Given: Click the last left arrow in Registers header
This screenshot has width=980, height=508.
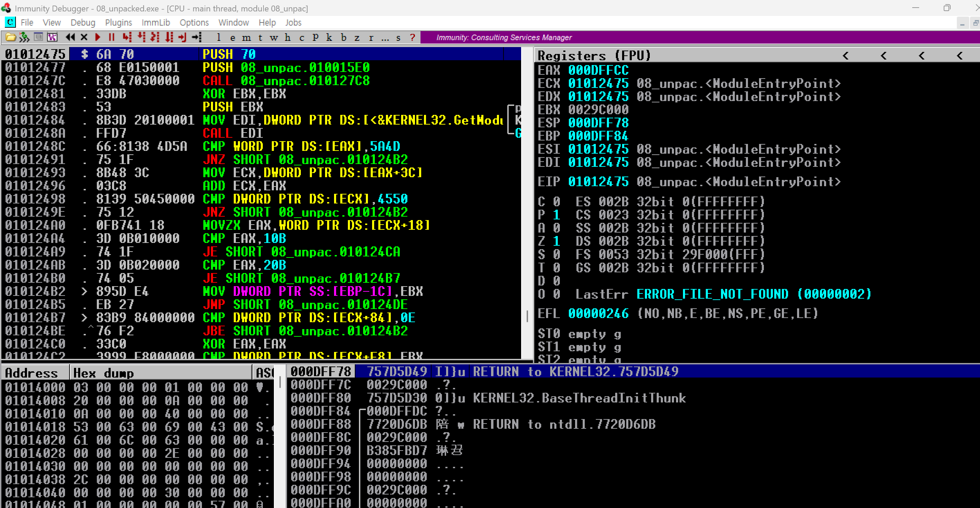Looking at the screenshot, I should tap(960, 56).
